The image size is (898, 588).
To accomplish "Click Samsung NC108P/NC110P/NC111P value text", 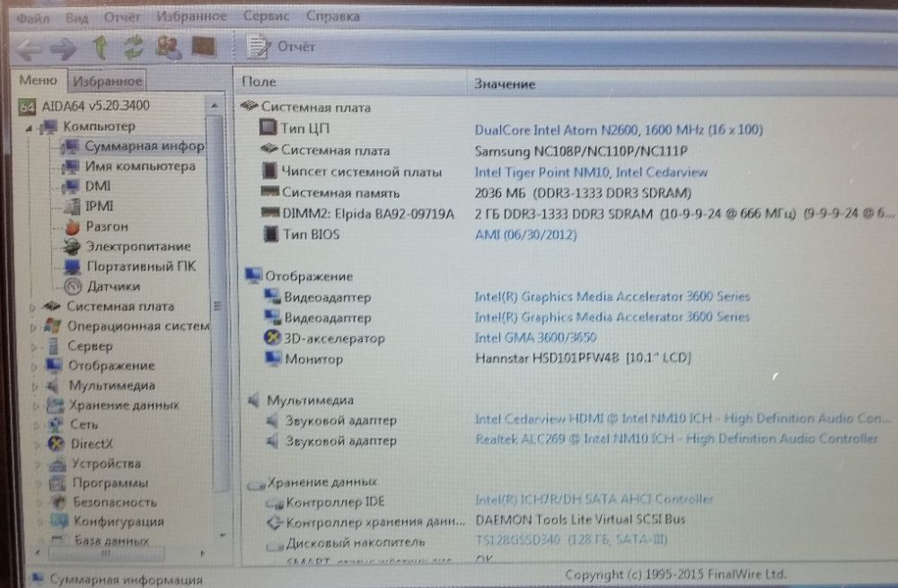I will click(x=581, y=151).
